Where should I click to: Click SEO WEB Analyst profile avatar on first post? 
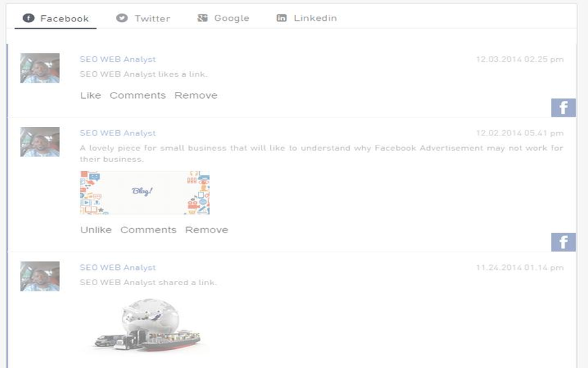coord(39,68)
